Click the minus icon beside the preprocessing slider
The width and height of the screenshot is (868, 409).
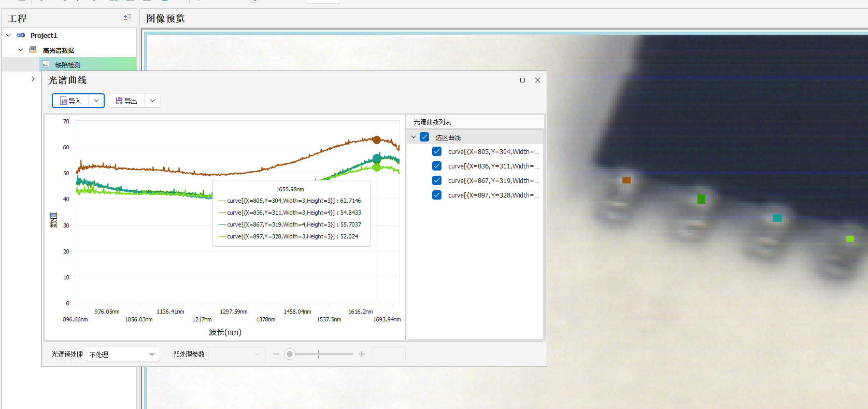point(276,354)
